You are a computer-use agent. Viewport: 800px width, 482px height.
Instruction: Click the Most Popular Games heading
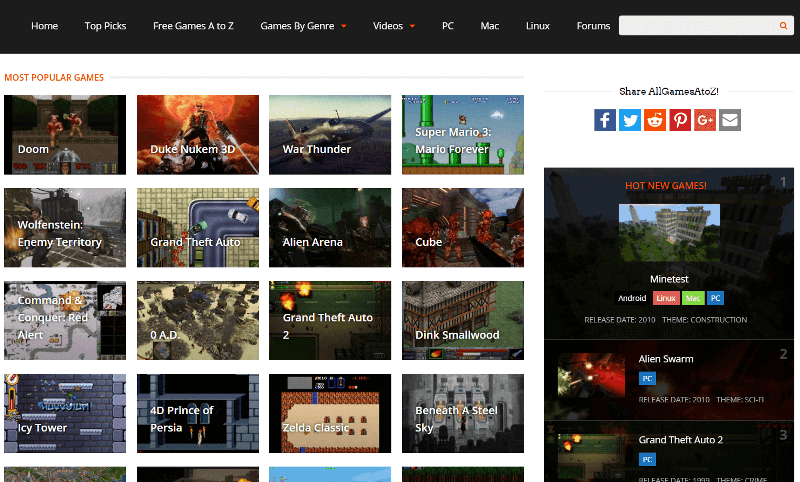[x=54, y=78]
